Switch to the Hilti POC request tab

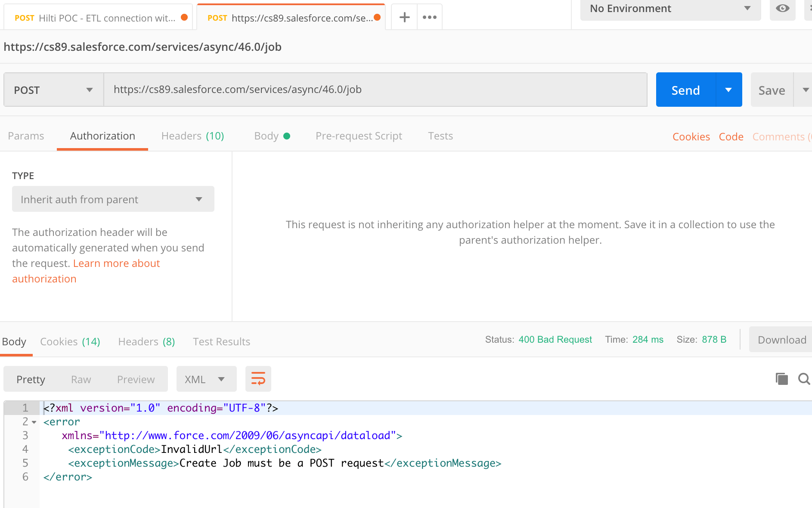pyautogui.click(x=98, y=18)
